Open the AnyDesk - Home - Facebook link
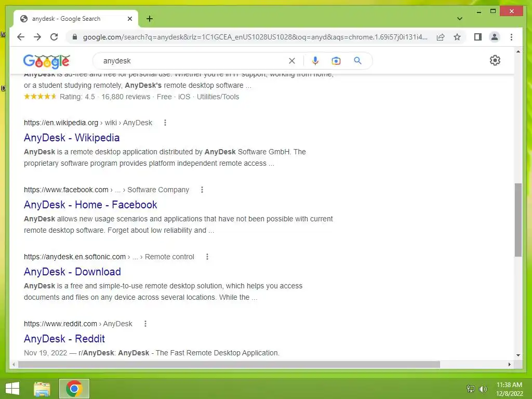Image resolution: width=532 pixels, height=399 pixels. click(90, 205)
